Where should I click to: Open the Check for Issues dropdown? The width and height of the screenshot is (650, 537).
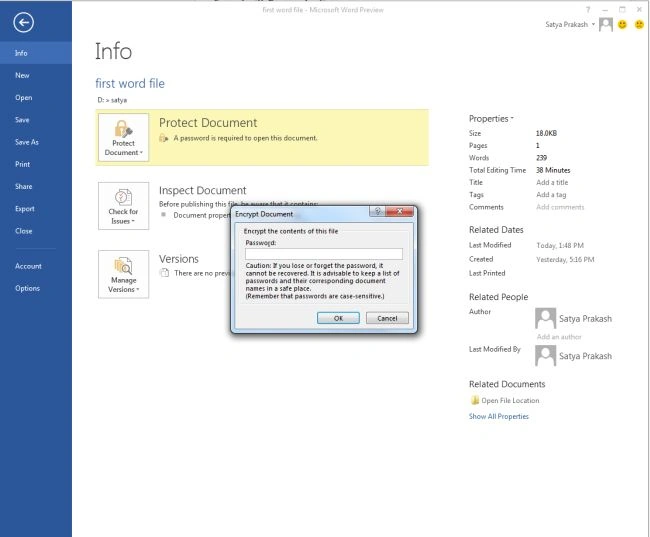(124, 206)
